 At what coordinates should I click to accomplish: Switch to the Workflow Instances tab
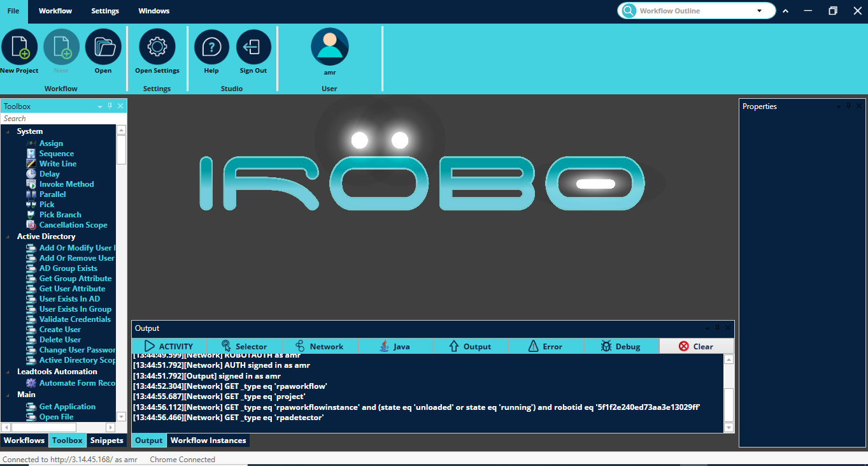[x=208, y=441]
